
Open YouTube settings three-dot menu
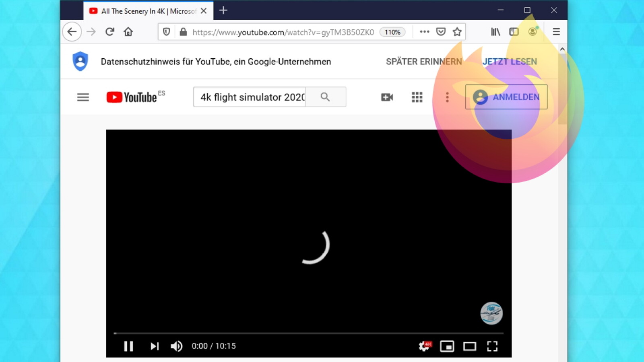pyautogui.click(x=447, y=97)
